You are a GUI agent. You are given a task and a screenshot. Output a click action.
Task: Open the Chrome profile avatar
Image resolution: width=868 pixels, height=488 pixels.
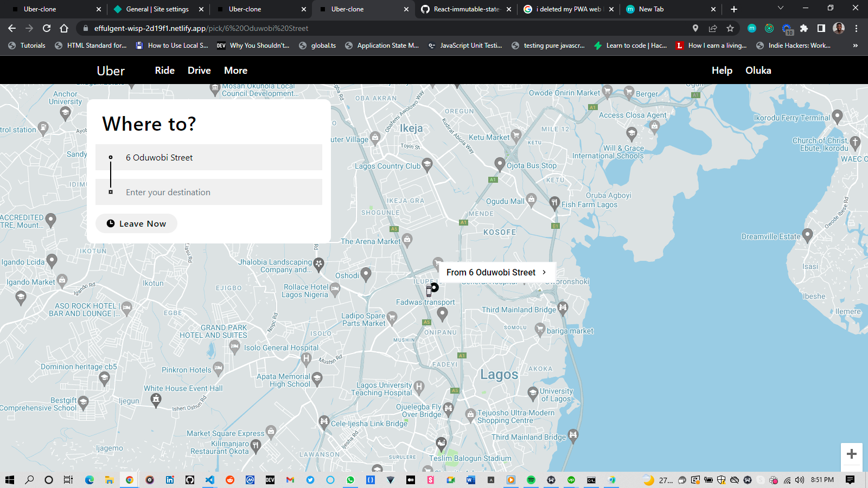(x=839, y=28)
